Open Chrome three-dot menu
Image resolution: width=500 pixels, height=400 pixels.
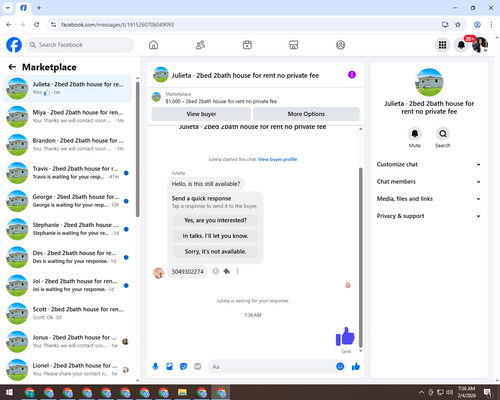coord(491,25)
